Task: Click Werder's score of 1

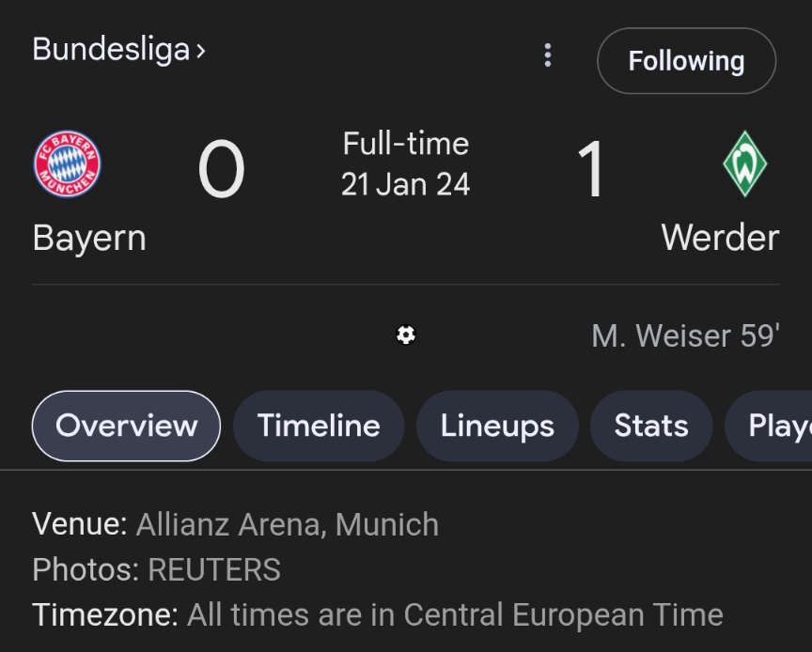Action: point(590,170)
